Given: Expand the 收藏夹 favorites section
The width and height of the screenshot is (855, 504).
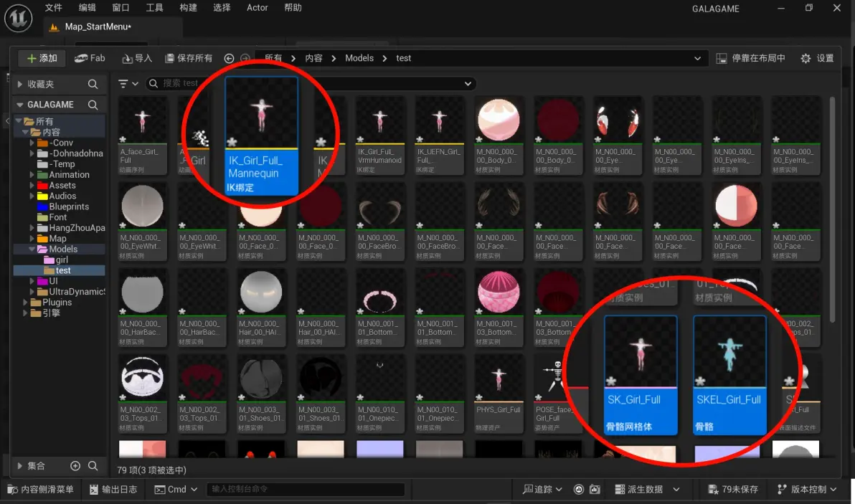Looking at the screenshot, I should coord(19,84).
